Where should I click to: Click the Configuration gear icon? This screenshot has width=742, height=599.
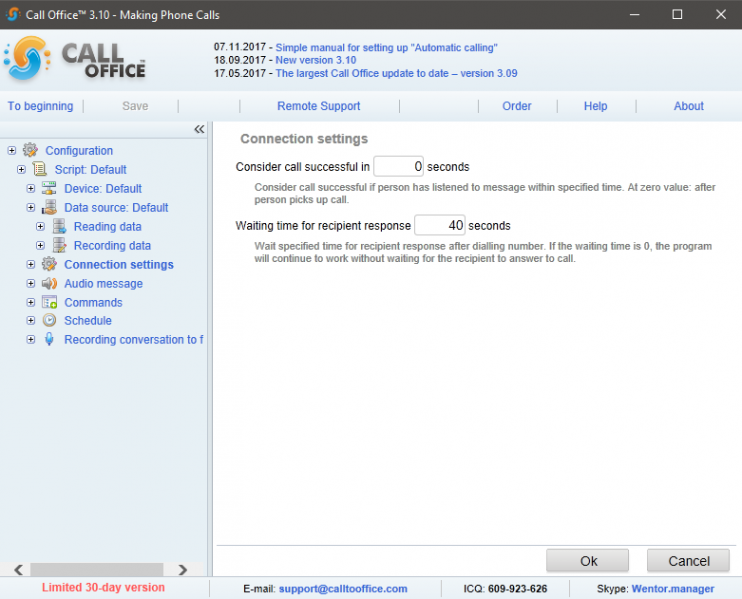(x=30, y=150)
